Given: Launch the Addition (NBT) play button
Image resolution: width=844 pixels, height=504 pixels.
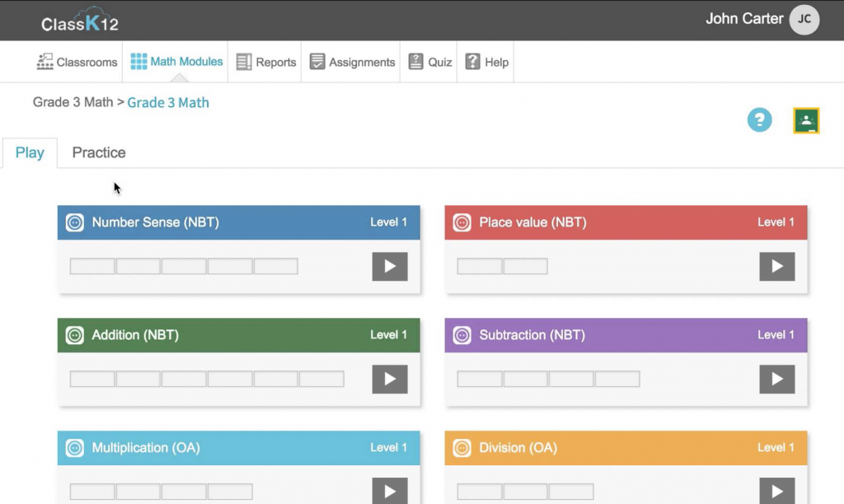Looking at the screenshot, I should coord(390,379).
